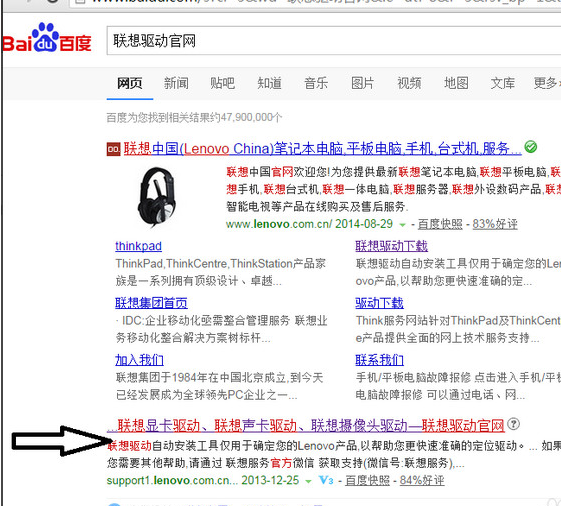The image size is (577, 506).
Task: Open the 驱动下载 sublink
Action: [x=379, y=303]
